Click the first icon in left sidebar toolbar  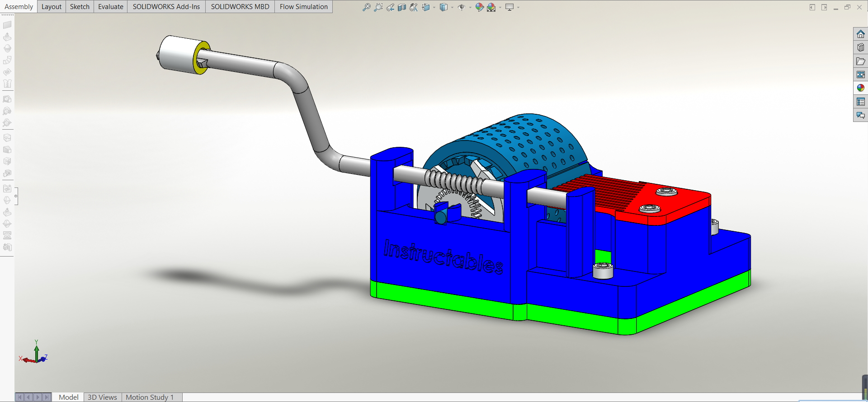(7, 25)
